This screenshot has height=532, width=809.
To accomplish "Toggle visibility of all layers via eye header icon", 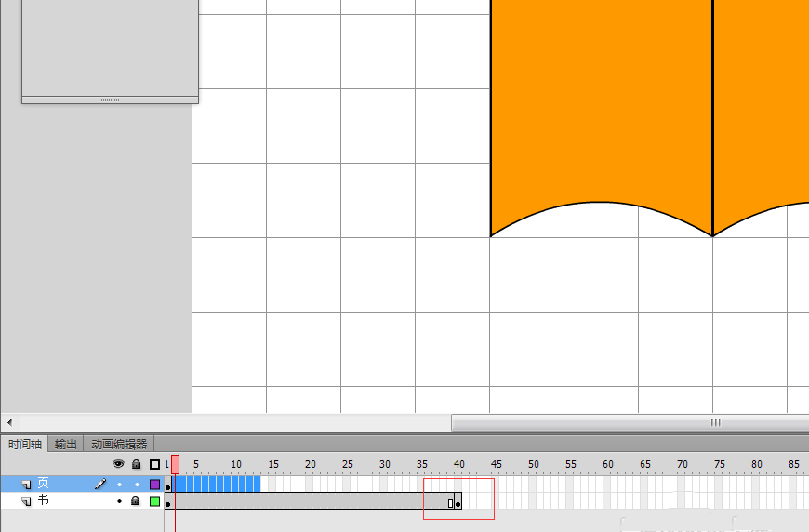I will pos(119,464).
